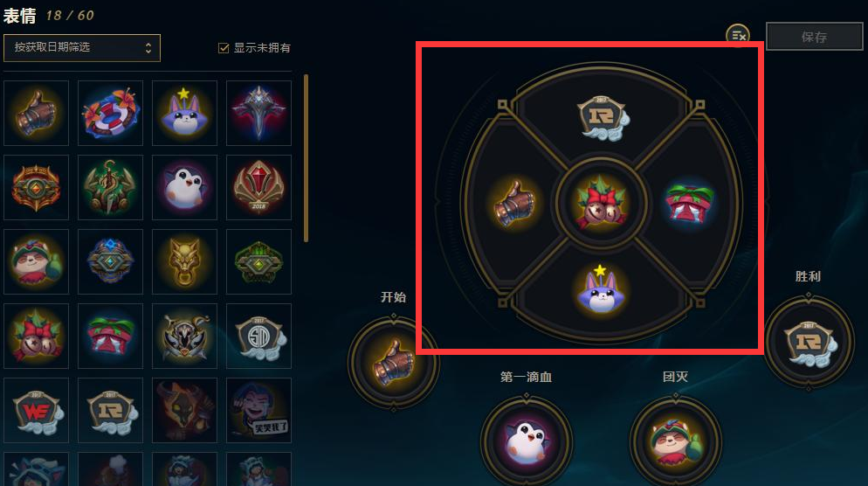Click the 胜利 victory emote slot

[x=809, y=342]
